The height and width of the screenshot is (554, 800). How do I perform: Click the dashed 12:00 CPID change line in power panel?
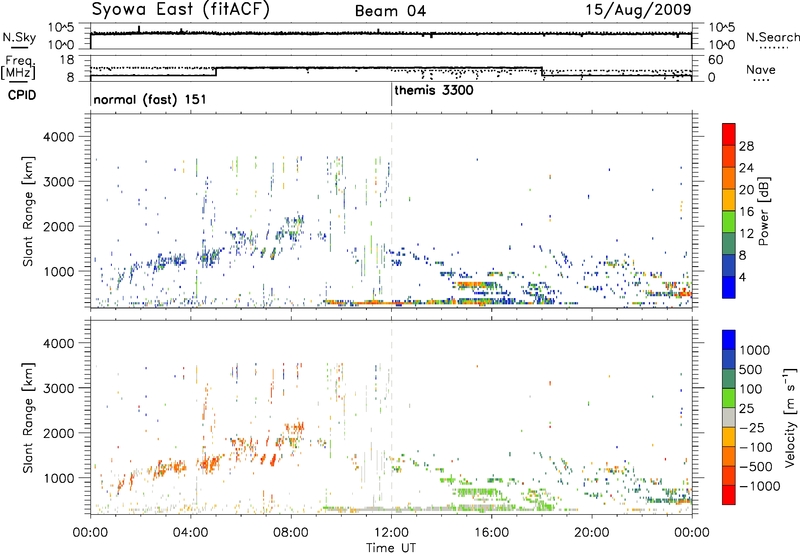click(391, 211)
